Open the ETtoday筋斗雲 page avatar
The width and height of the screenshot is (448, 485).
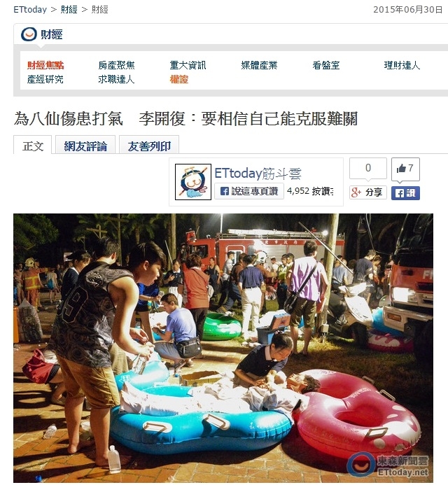[193, 182]
